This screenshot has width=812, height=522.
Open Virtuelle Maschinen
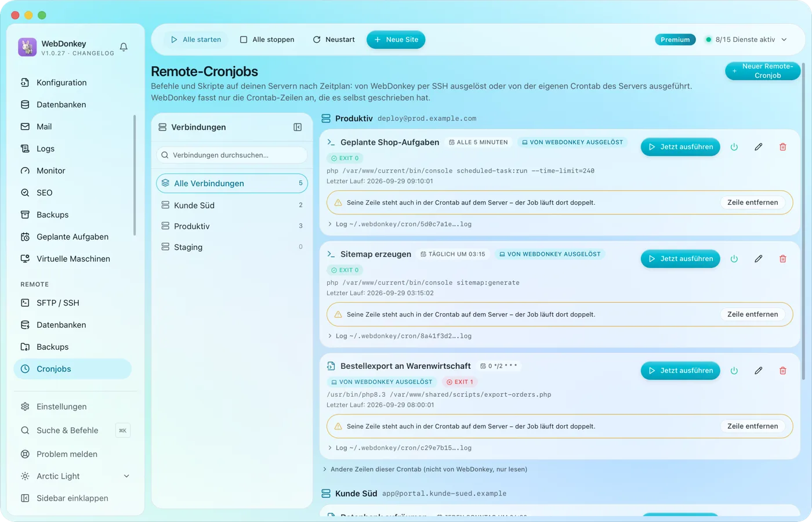[72, 259]
